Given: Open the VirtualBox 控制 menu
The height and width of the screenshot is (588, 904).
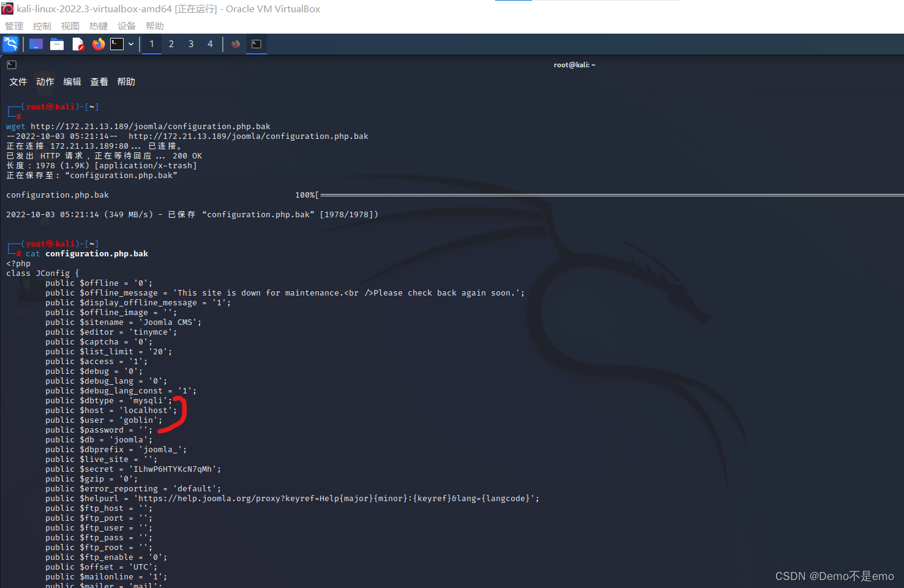Looking at the screenshot, I should pyautogui.click(x=42, y=26).
